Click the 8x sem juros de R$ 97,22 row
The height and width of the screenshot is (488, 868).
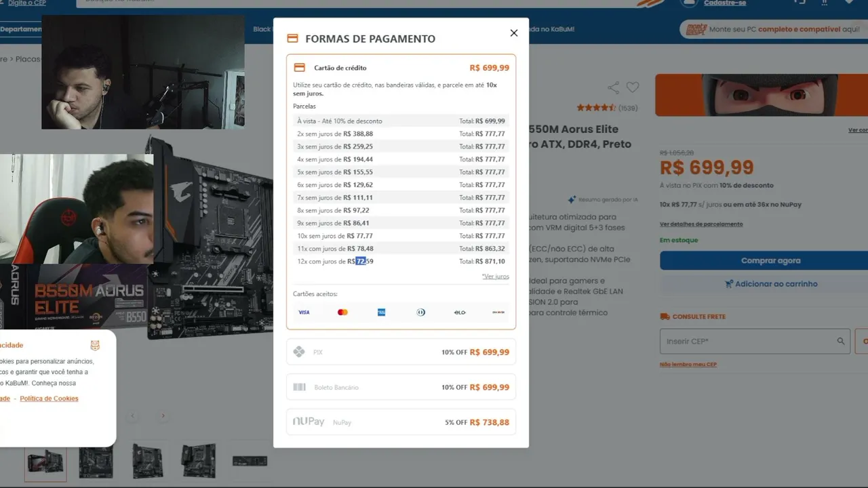click(x=401, y=210)
